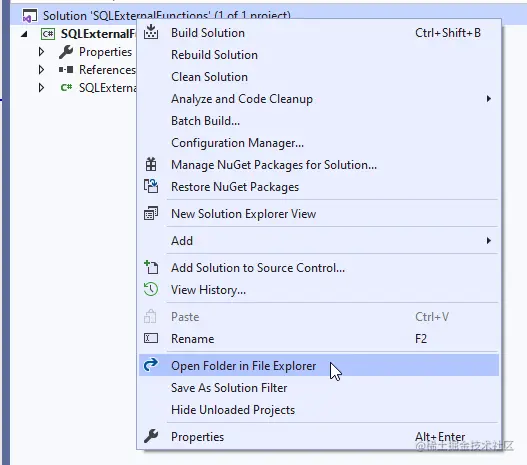527x465 pixels.
Task: Select Restore NuGet Packages
Action: click(x=319, y=186)
